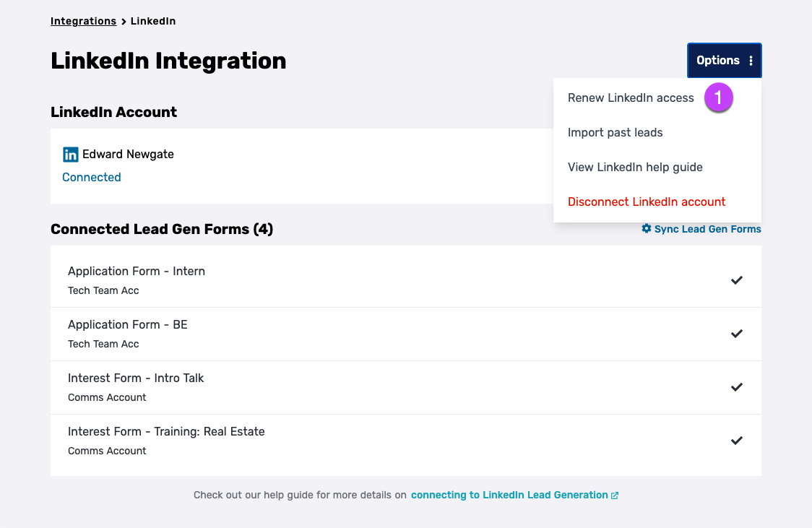Open connecting to LinkedIn Lead Generation guide
The height and width of the screenshot is (528, 812).
(x=509, y=495)
